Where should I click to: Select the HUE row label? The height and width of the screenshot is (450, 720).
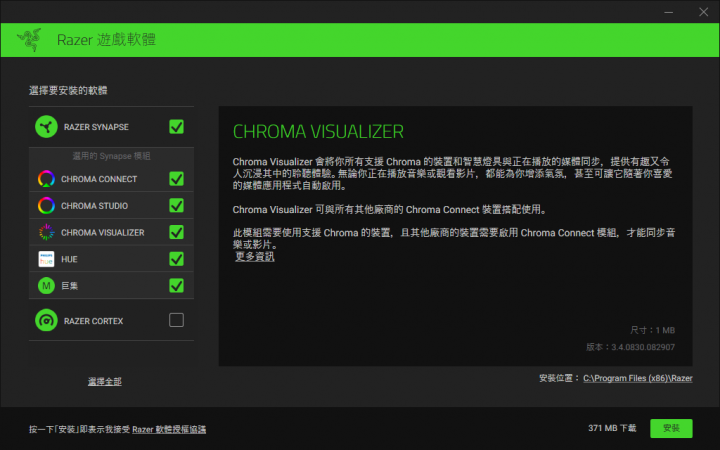click(69, 259)
